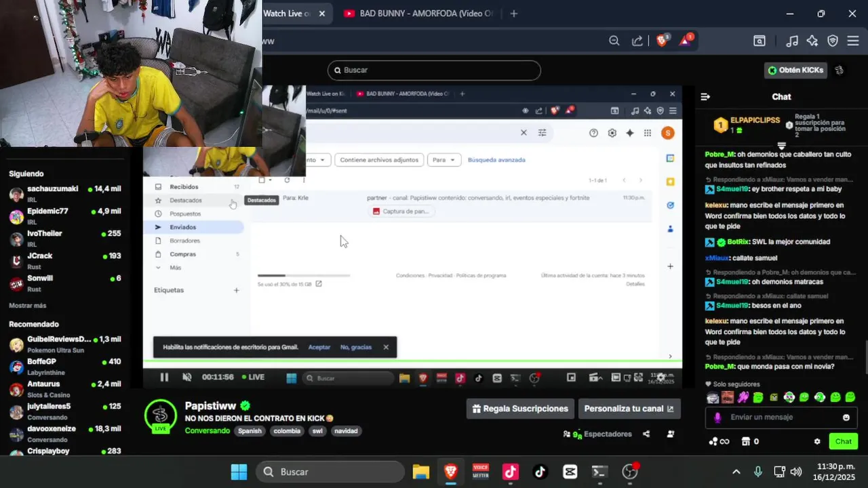The image size is (868, 488).
Task: Click the Conversando category link
Action: pos(208,430)
